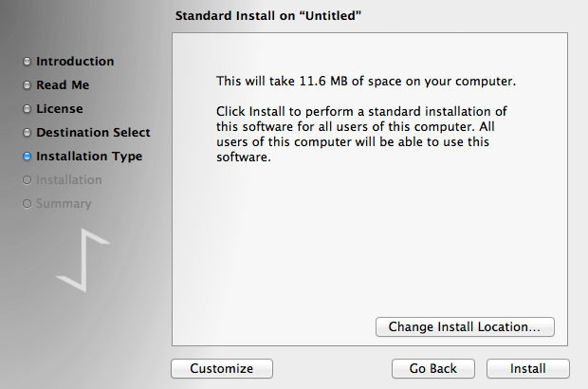Click Change Install Location button
This screenshot has height=389, width=588.
click(465, 326)
